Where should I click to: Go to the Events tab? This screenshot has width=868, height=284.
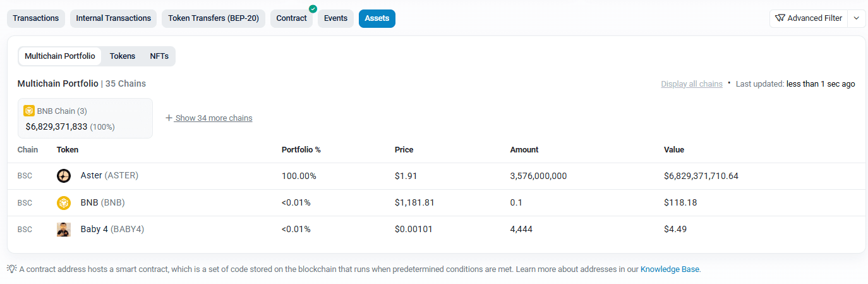[x=335, y=18]
